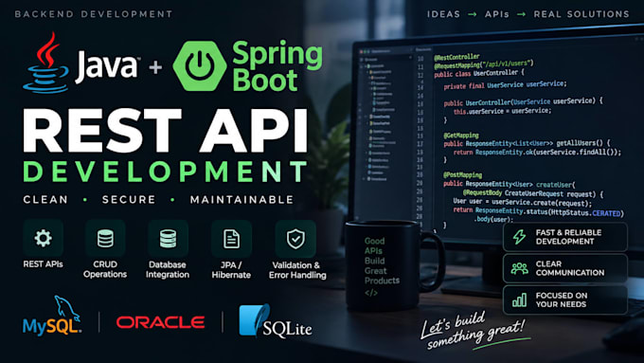The image size is (644, 363).
Task: Click the plus sign between Java and Spring
Action: (x=155, y=66)
